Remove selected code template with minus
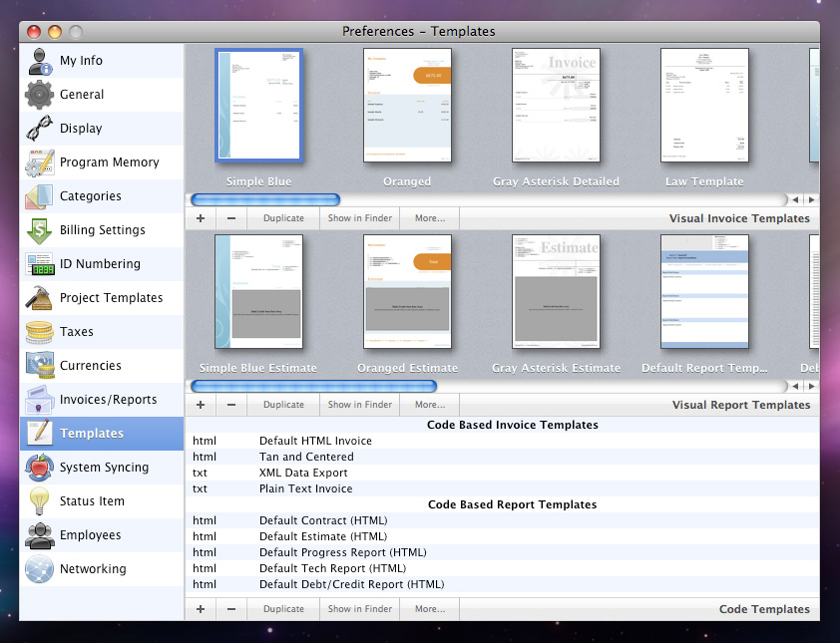The image size is (840, 643). point(231,609)
